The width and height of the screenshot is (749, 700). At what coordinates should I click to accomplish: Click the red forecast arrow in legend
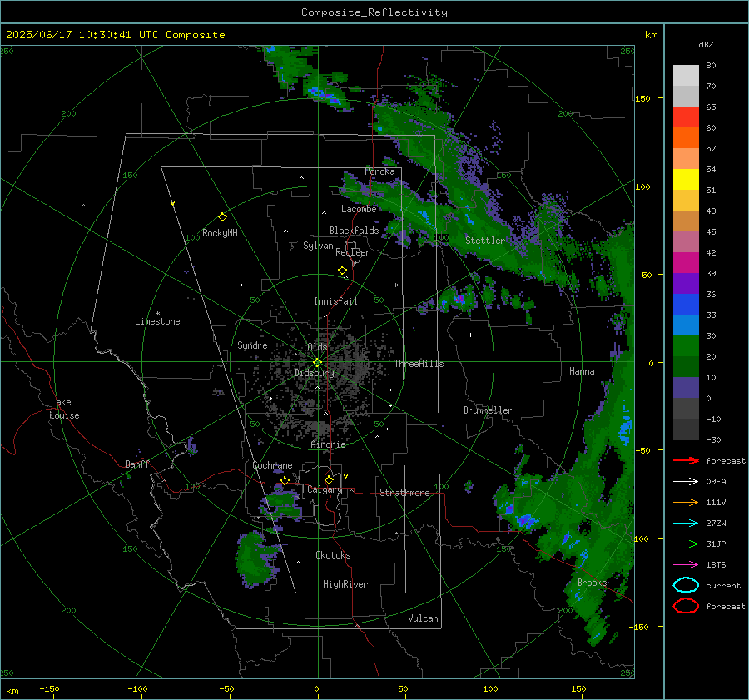[686, 460]
